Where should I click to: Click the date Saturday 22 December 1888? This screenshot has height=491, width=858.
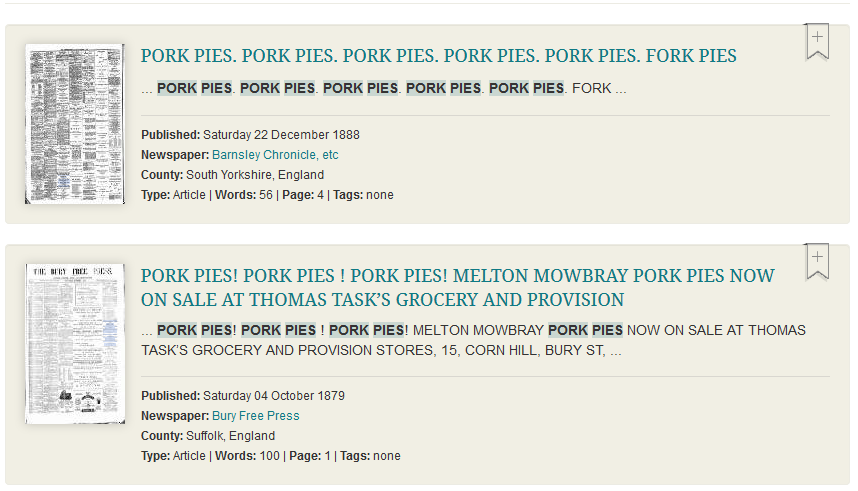[281, 135]
